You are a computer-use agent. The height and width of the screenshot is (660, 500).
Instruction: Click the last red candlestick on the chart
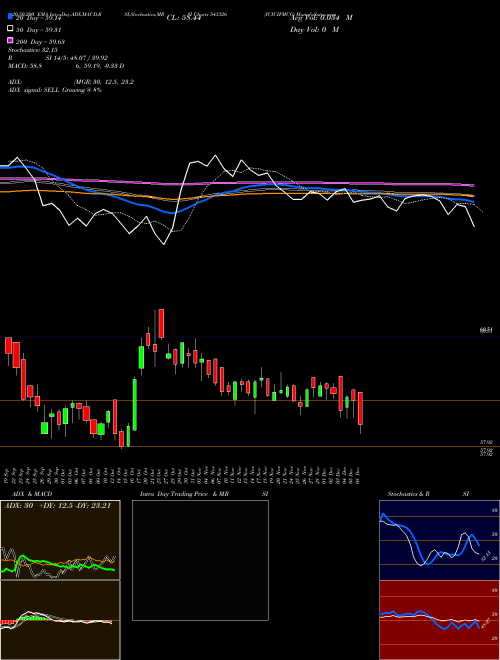tap(361, 408)
